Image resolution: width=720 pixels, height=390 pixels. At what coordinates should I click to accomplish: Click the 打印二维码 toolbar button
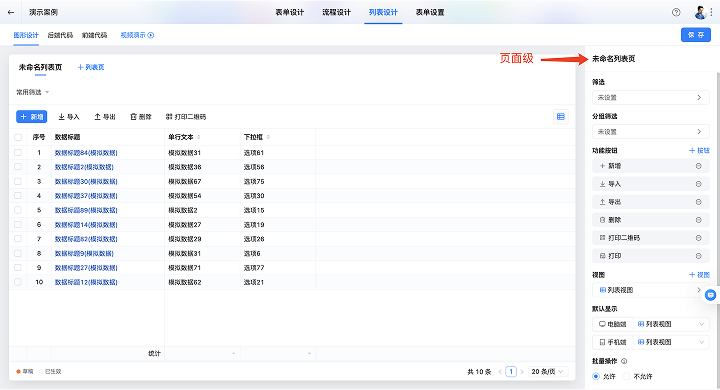186,117
